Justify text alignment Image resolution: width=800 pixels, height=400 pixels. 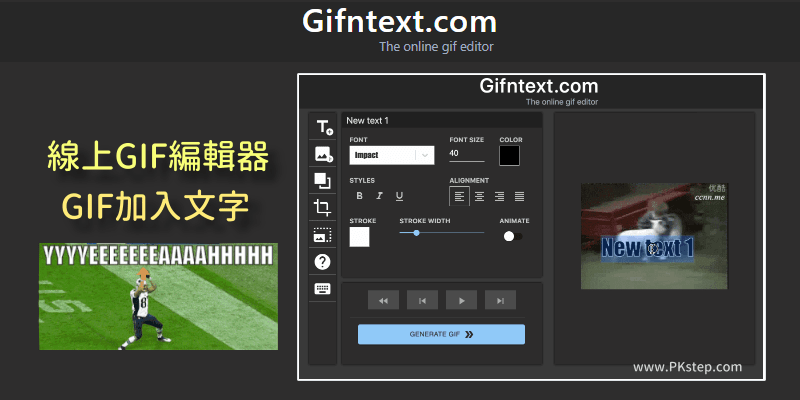click(519, 196)
